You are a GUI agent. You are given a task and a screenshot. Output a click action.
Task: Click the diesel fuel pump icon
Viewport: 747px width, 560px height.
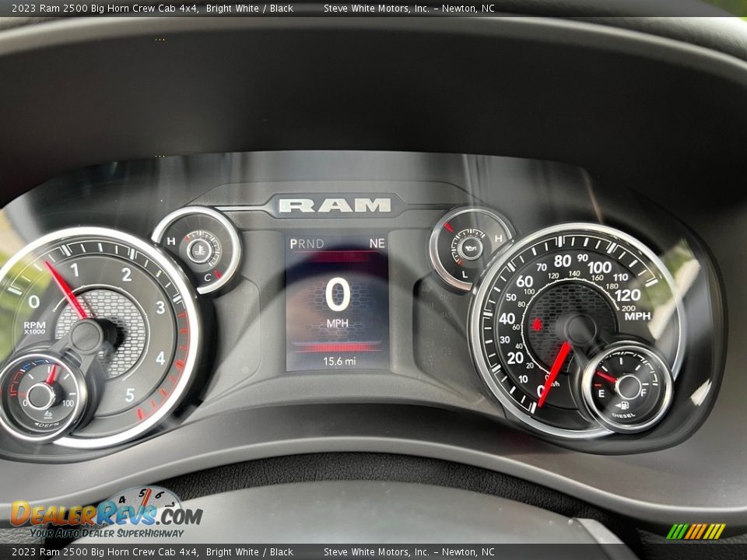coord(622,406)
